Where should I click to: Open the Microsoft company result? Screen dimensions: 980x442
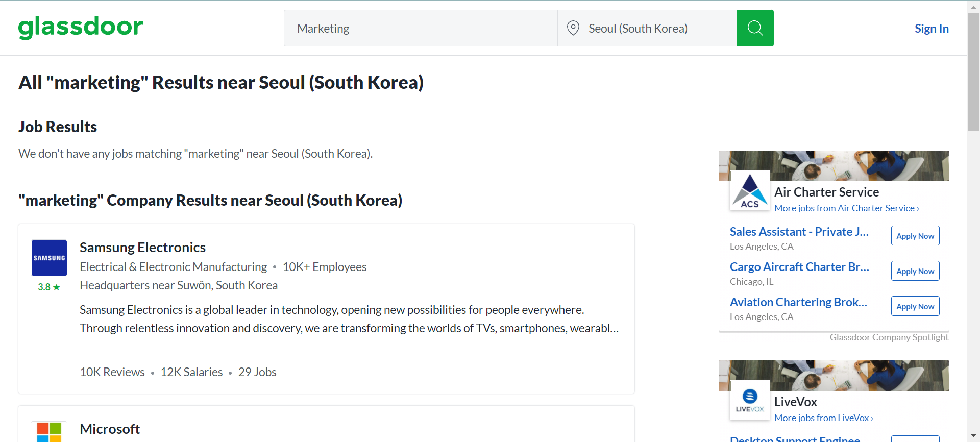point(110,429)
